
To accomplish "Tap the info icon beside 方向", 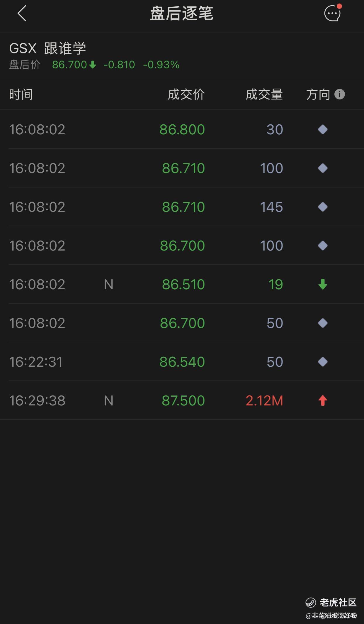I will coord(339,94).
